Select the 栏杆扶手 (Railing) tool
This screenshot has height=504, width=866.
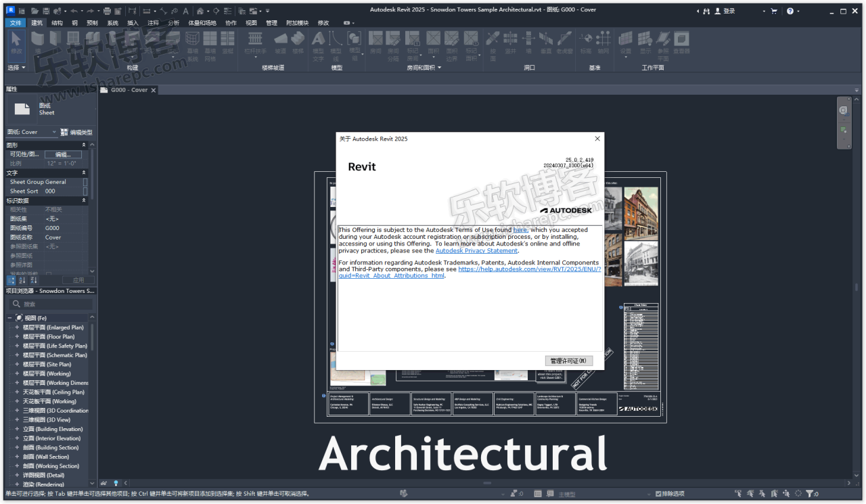coord(256,42)
